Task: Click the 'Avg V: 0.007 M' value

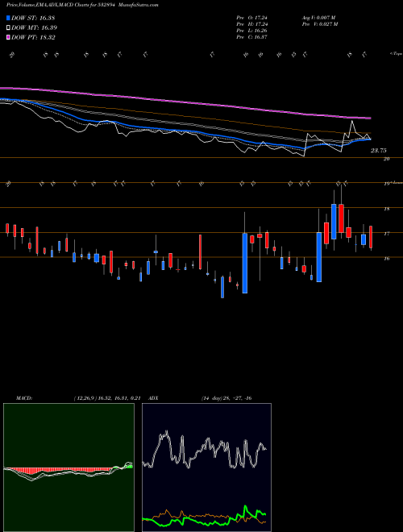Action: 319,18
